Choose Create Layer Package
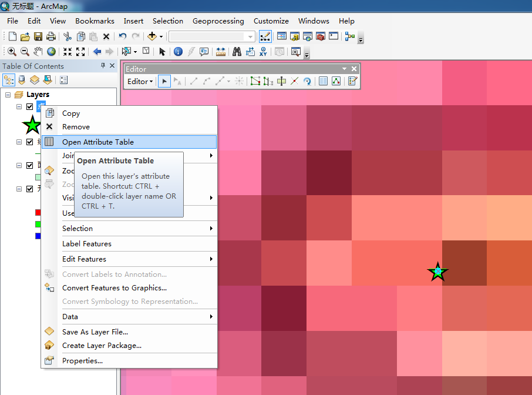This screenshot has width=532, height=395. [129, 346]
